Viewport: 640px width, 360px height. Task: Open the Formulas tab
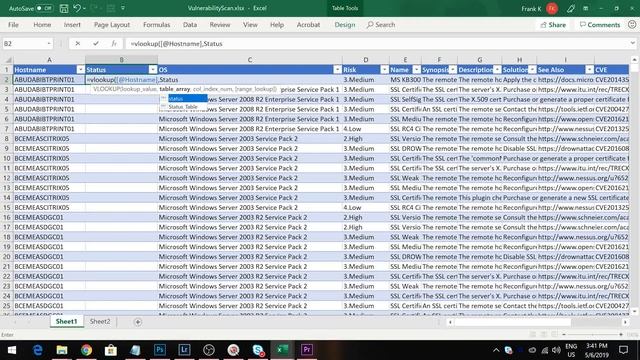[156, 24]
